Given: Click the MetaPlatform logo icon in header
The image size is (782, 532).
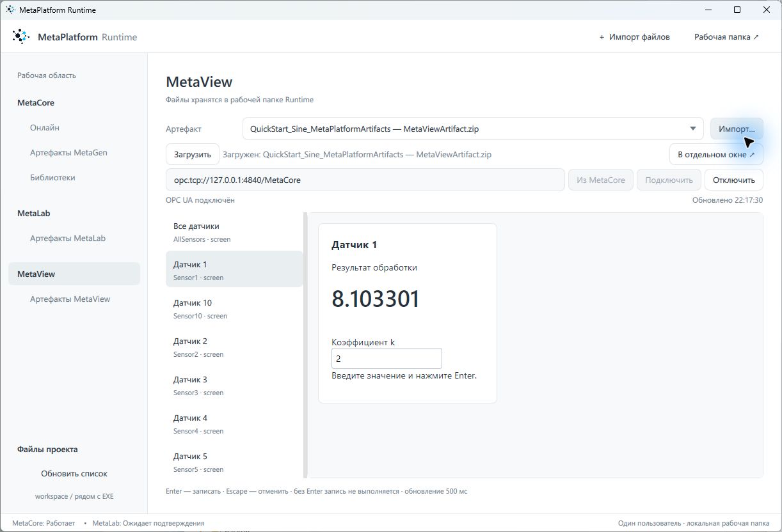Looking at the screenshot, I should [20, 36].
